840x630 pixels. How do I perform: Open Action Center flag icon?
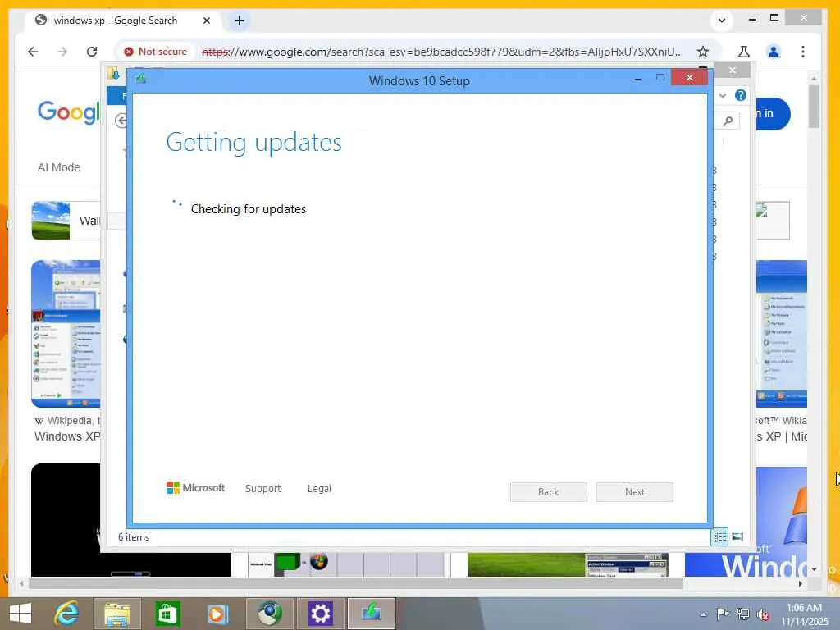(723, 614)
